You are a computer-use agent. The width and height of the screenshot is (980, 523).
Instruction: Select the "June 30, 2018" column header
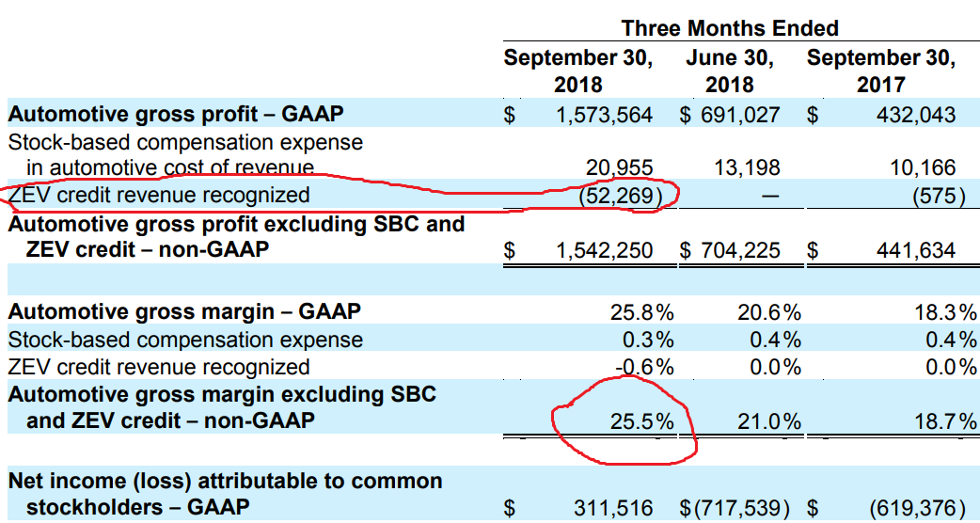coord(730,71)
